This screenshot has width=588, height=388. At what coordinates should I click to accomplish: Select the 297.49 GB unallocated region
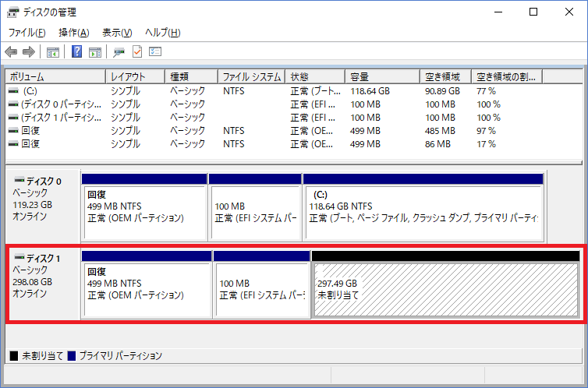[445, 290]
